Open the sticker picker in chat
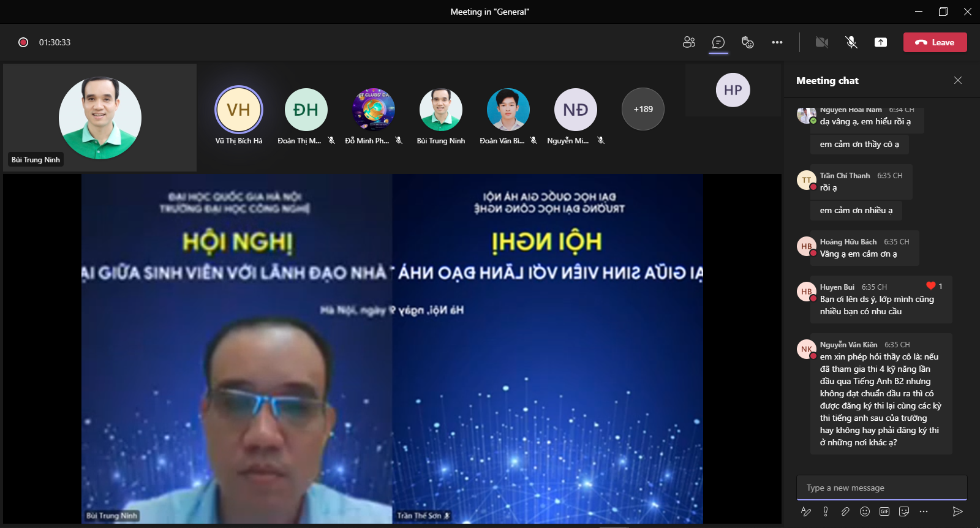This screenshot has width=980, height=528. tap(904, 511)
